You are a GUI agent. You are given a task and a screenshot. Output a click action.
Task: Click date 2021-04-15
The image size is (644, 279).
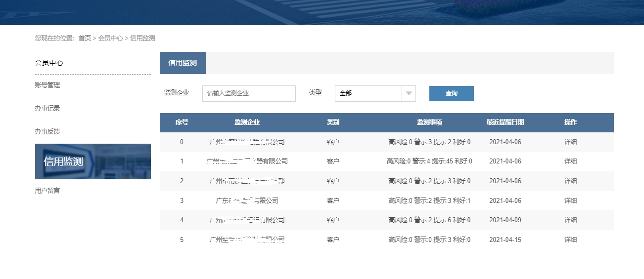pos(505,239)
